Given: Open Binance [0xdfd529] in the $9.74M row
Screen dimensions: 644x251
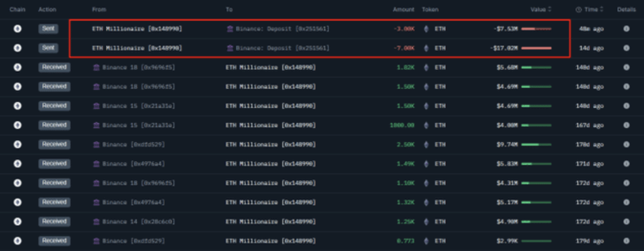Looking at the screenshot, I should coord(134,145).
